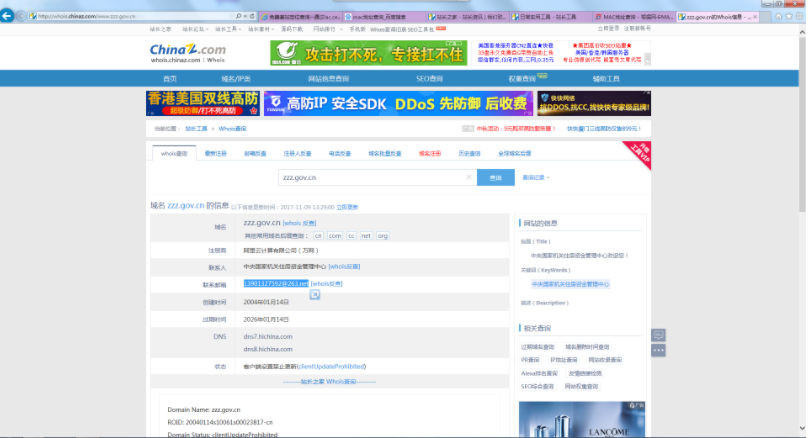Open 辅助工具 in the blue nav bar
The height and width of the screenshot is (438, 808).
coord(606,79)
